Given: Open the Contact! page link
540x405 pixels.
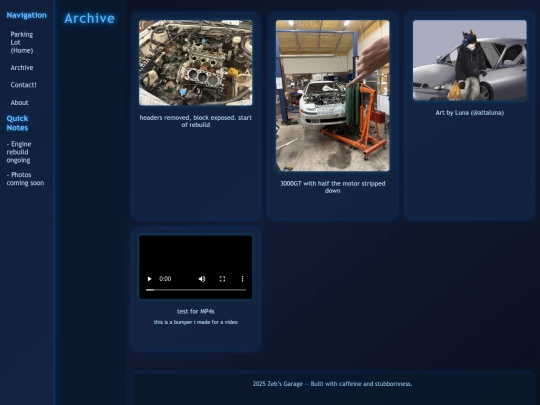Looking at the screenshot, I should tap(23, 85).
